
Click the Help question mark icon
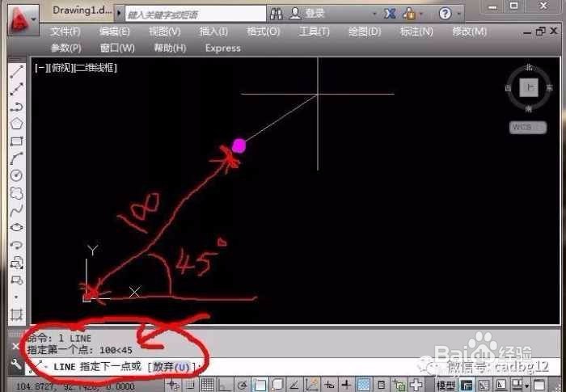pyautogui.click(x=445, y=14)
